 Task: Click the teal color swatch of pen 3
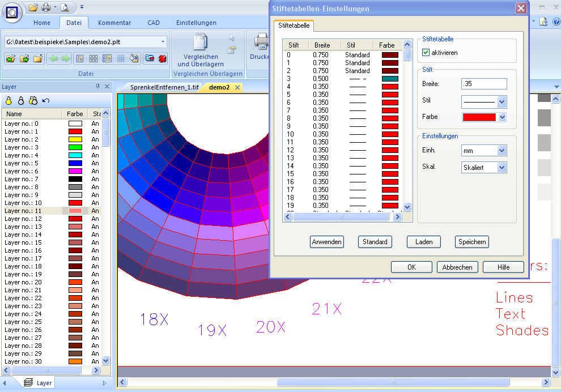(x=390, y=79)
